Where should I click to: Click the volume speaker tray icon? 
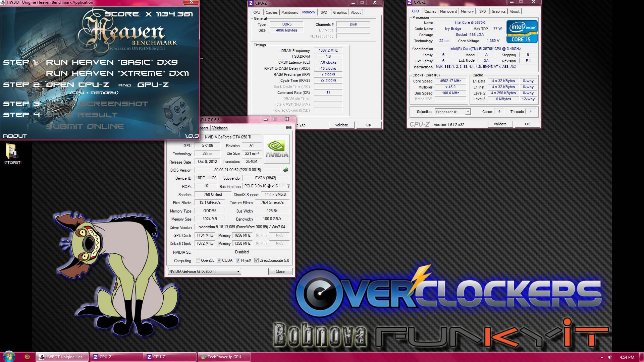pyautogui.click(x=610, y=357)
